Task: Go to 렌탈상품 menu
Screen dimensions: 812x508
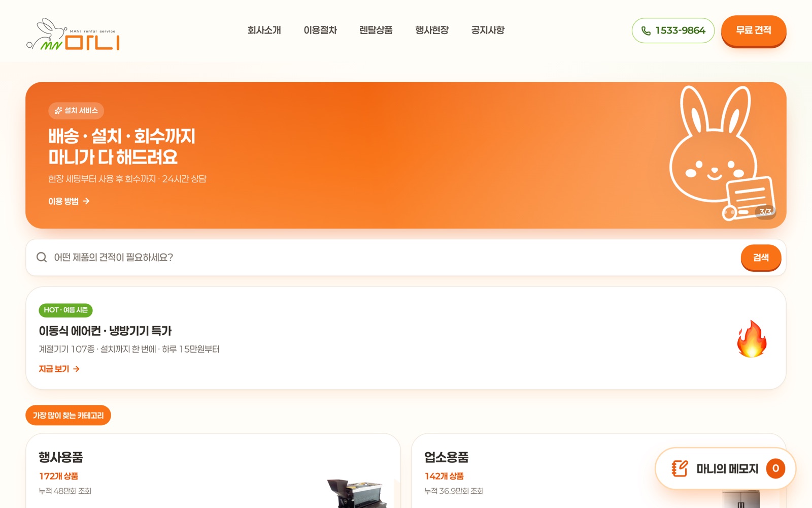Action: [x=376, y=30]
